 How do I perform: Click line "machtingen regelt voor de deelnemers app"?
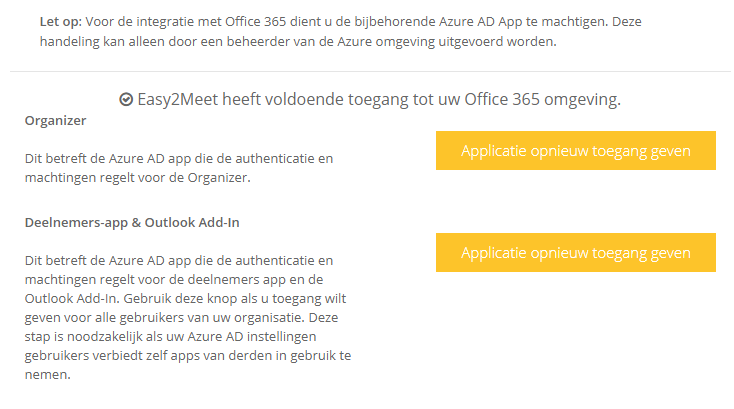point(174,279)
